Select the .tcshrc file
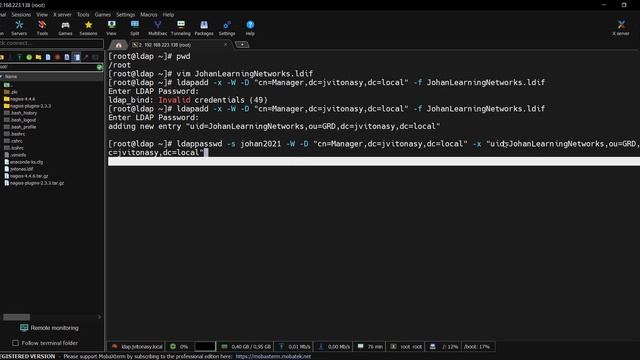640x360 pixels. coord(14,148)
